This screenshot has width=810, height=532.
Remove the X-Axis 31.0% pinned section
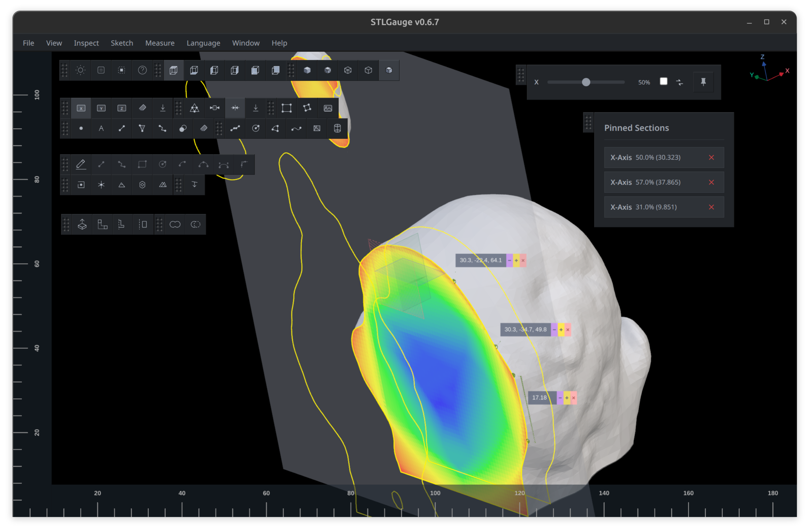click(711, 207)
